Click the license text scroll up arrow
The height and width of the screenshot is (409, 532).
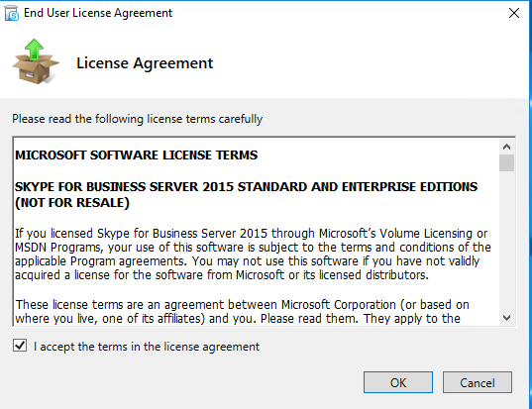506,147
